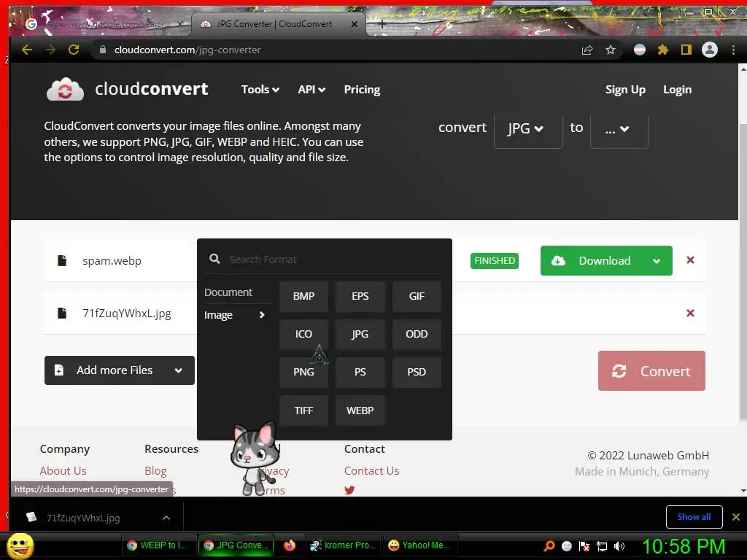Open About Us footer link
The image size is (747, 560).
63,471
